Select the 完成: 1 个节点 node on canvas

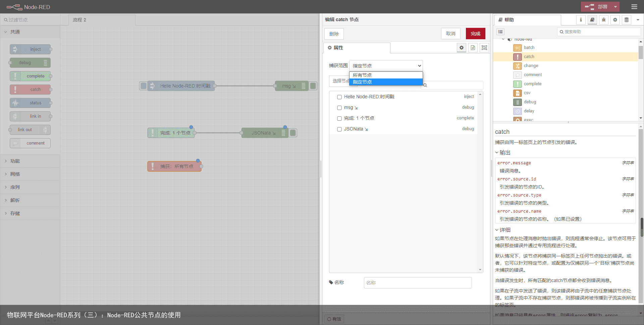tap(171, 133)
